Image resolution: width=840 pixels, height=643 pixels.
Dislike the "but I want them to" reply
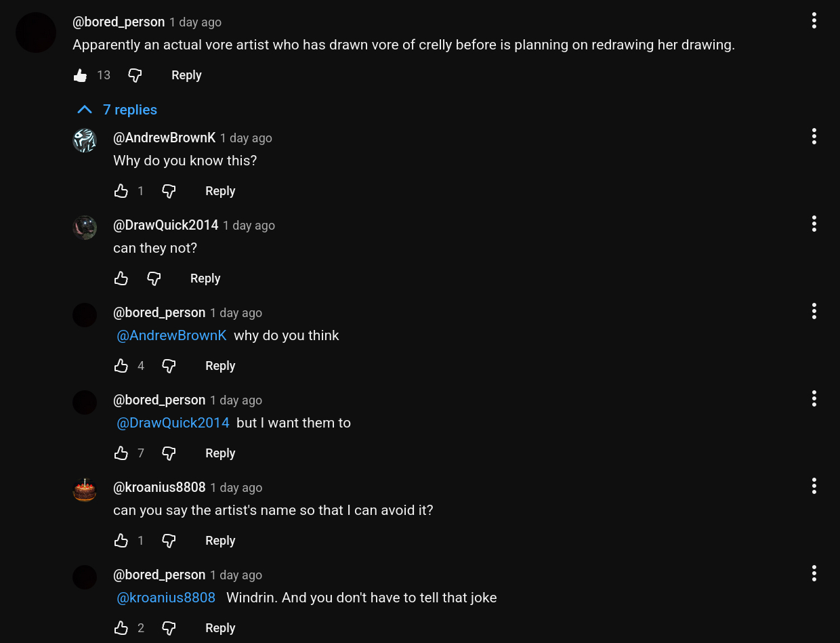coord(169,453)
